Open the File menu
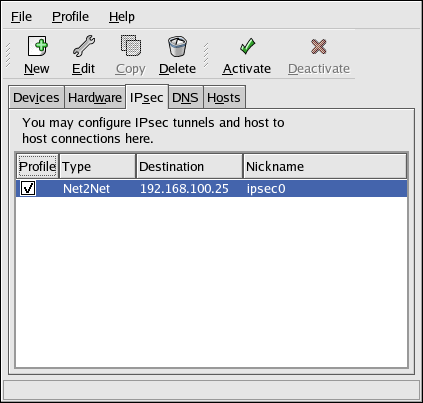This screenshot has height=403, width=423. click(21, 17)
